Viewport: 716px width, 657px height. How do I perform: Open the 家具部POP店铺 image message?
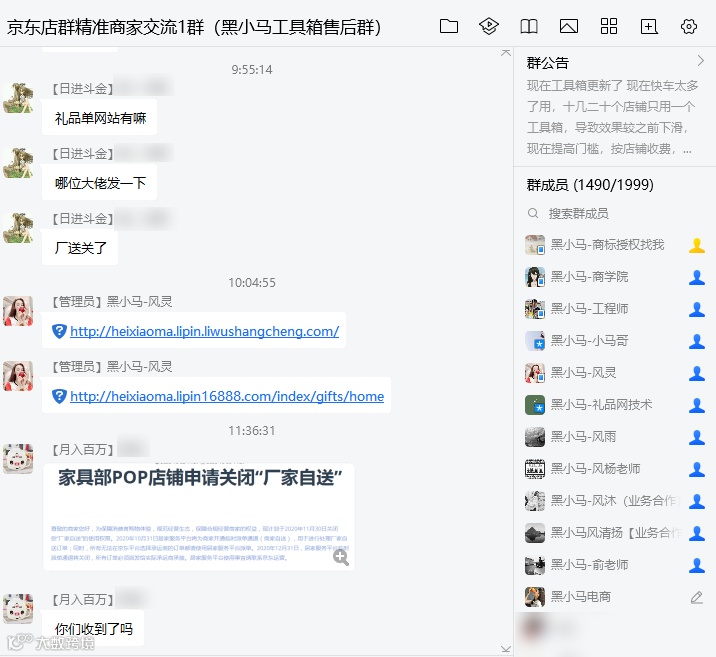(x=199, y=516)
